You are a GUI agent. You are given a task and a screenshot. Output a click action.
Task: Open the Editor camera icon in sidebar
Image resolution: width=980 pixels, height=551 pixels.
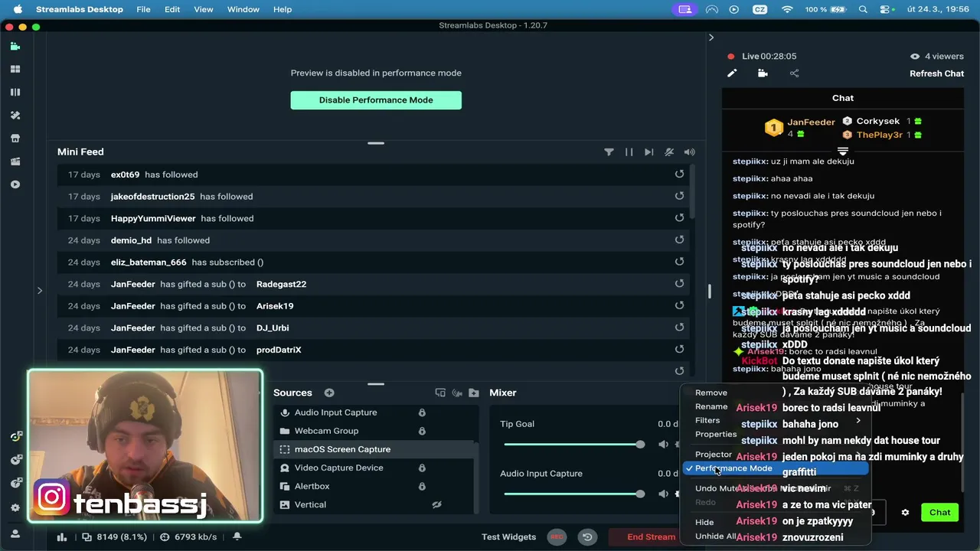pos(15,46)
